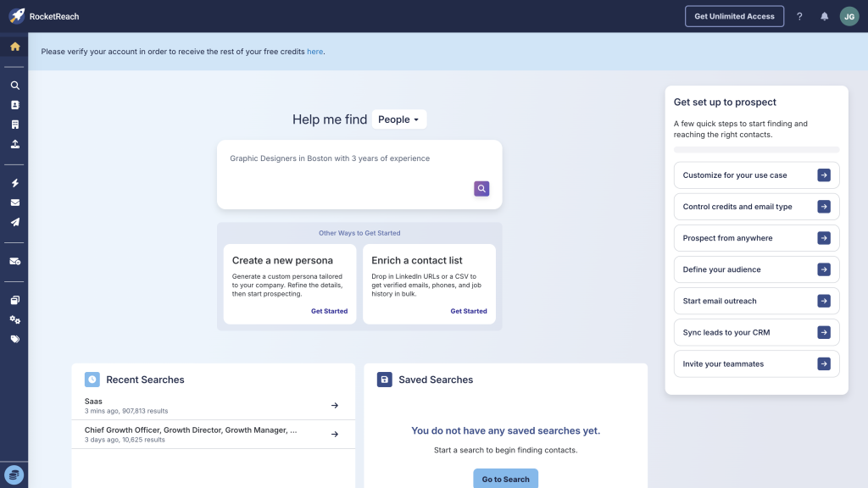868x488 pixels.
Task: Click Get Started under Enrich a contact list
Action: coord(469,311)
